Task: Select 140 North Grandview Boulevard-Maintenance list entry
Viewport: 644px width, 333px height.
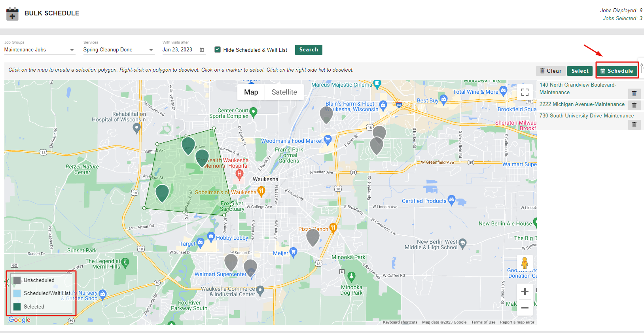Action: (578, 89)
